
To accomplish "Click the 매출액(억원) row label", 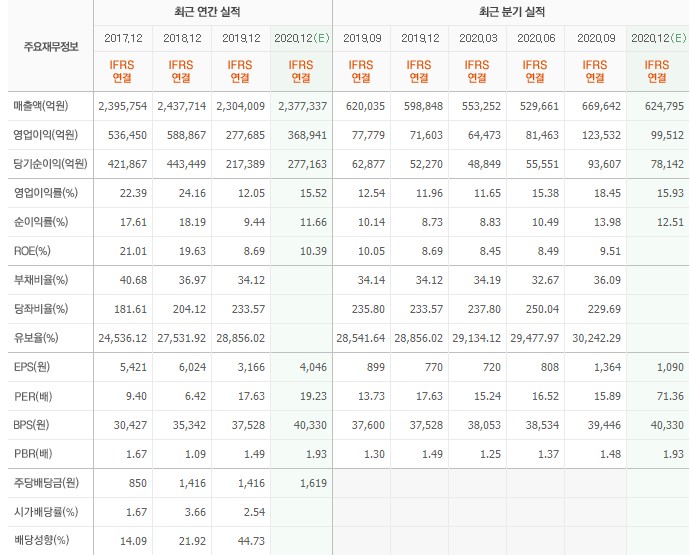I will tap(45, 105).
